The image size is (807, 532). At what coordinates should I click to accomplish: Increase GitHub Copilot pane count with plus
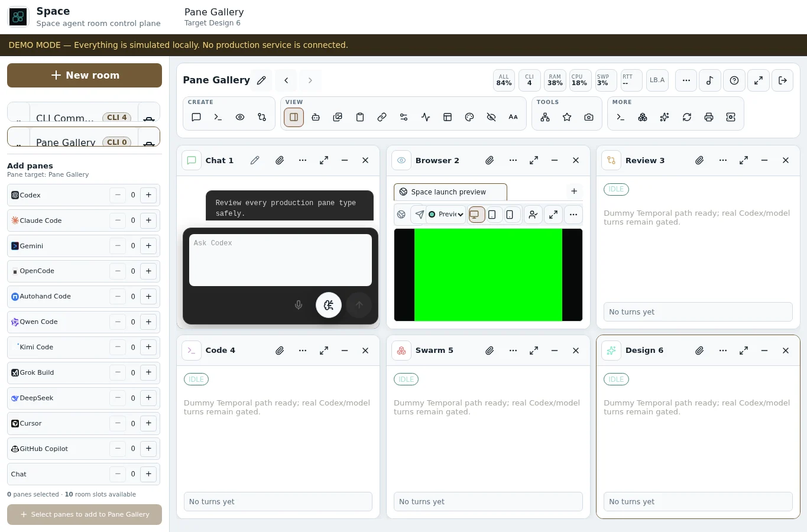pyautogui.click(x=149, y=449)
